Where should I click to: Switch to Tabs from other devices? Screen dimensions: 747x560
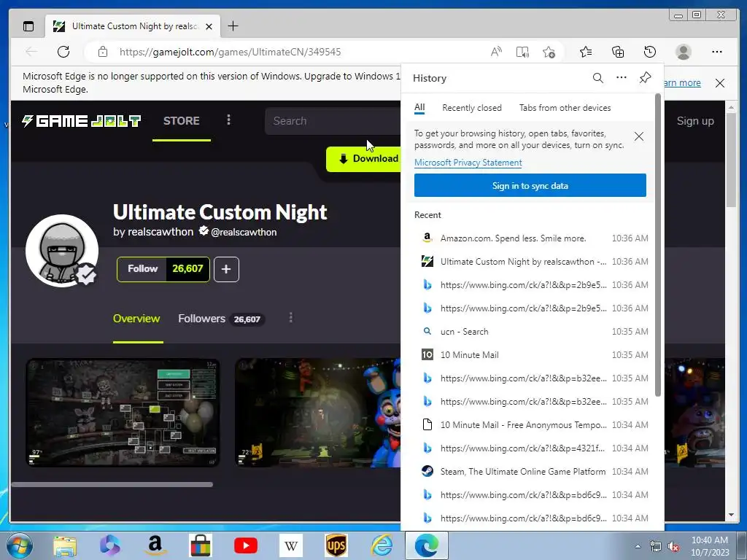tap(565, 108)
